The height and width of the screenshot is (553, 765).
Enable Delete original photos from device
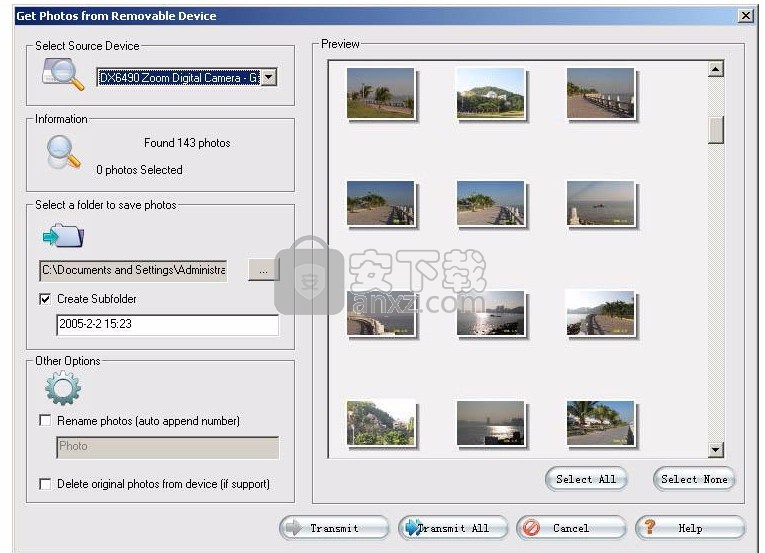tap(45, 484)
